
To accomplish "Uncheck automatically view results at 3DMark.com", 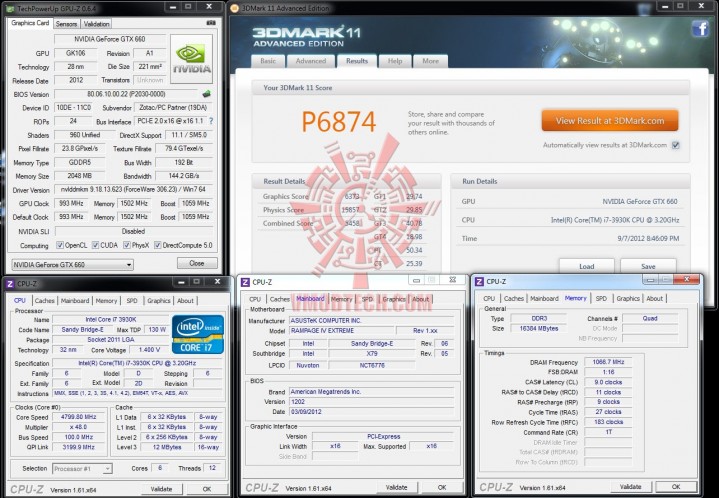I will tap(675, 145).
